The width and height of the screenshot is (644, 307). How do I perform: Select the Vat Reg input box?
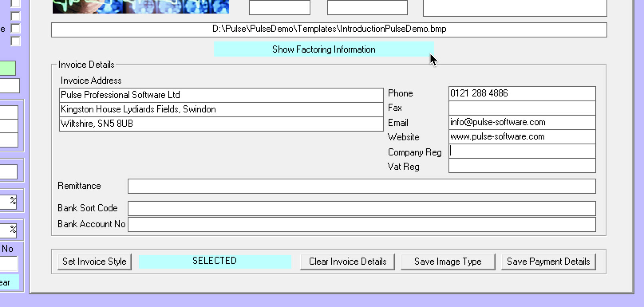(x=522, y=165)
